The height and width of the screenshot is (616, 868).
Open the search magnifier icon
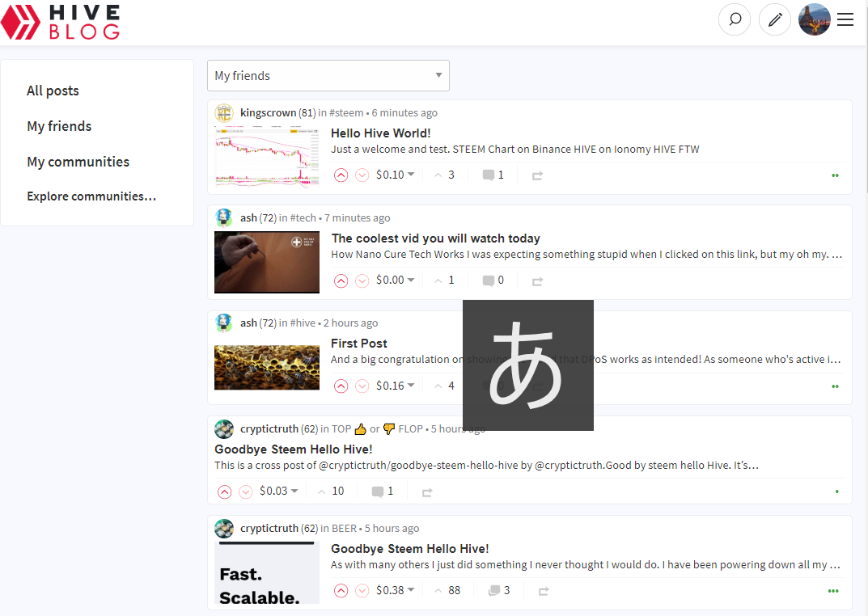(x=735, y=20)
